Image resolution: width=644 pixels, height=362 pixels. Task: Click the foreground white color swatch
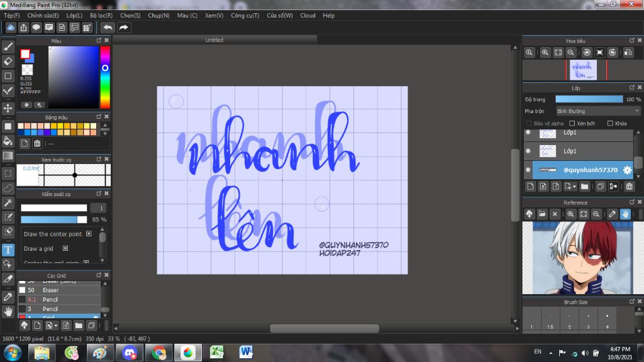[x=25, y=54]
